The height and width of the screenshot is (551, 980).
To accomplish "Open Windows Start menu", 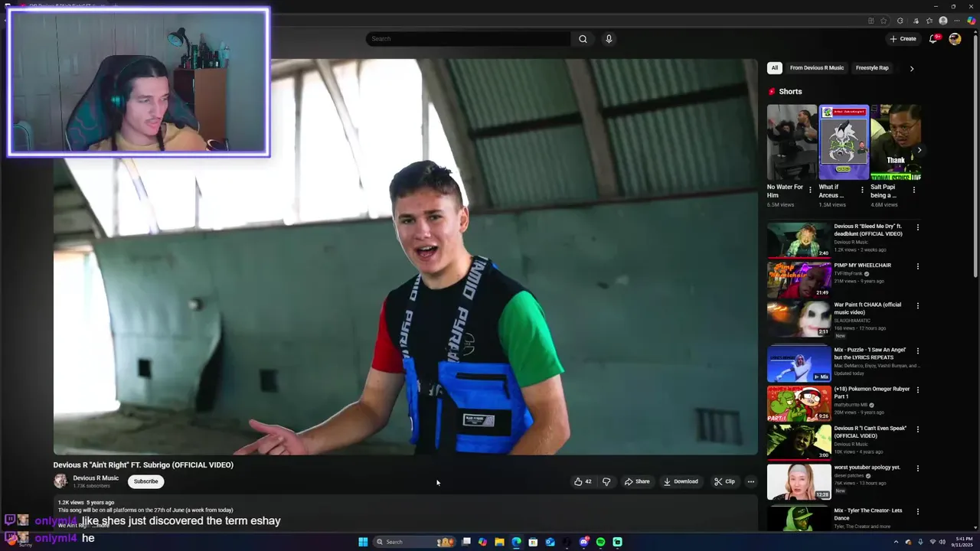I will [363, 542].
